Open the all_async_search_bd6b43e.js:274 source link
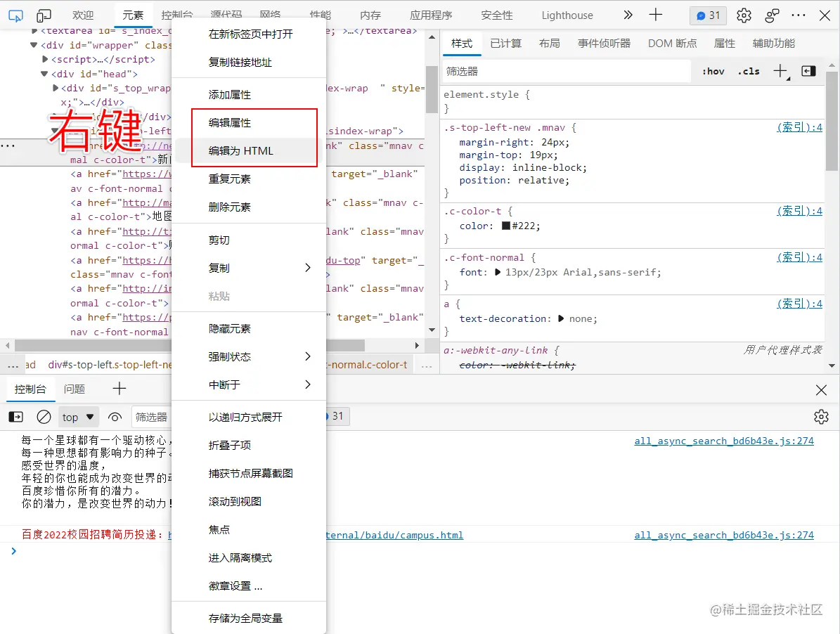This screenshot has height=634, width=840. click(725, 441)
